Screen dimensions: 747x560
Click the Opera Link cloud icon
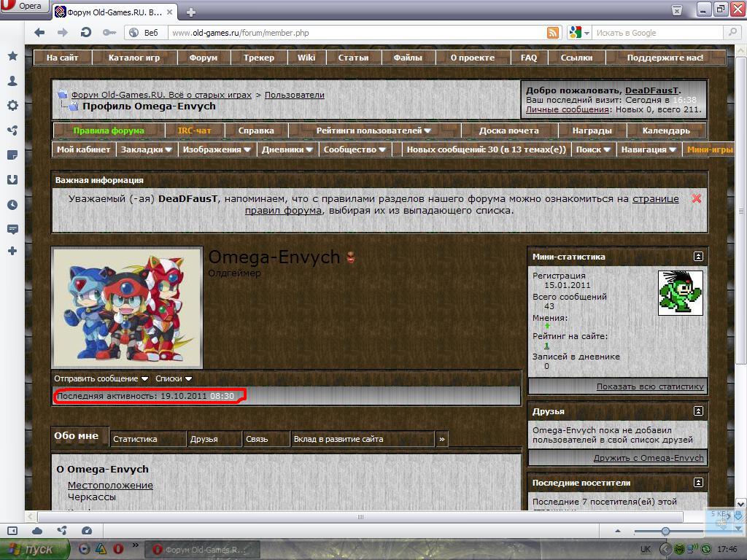tap(37, 531)
